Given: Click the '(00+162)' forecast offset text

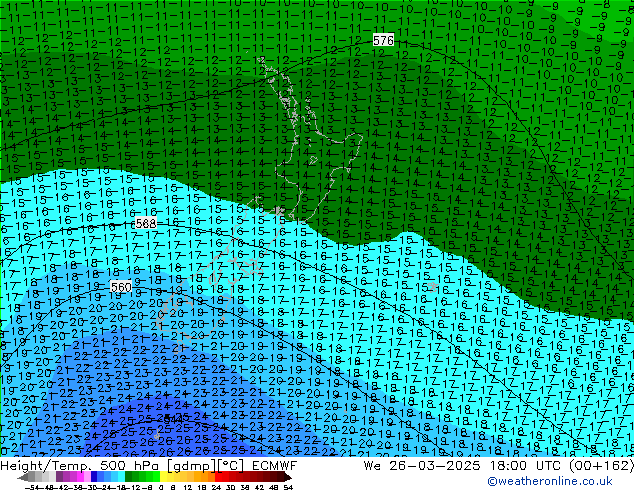Looking at the screenshot, I should click(601, 466).
